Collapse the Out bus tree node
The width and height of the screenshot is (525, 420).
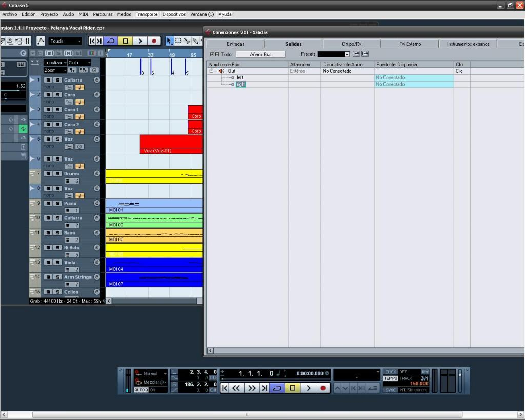[x=211, y=71]
